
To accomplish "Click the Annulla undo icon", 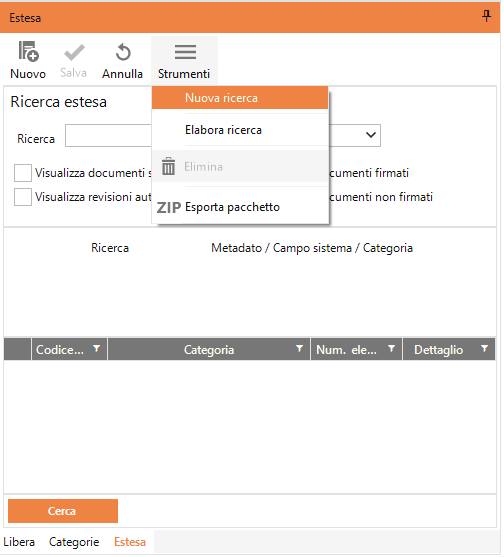I will tap(123, 52).
